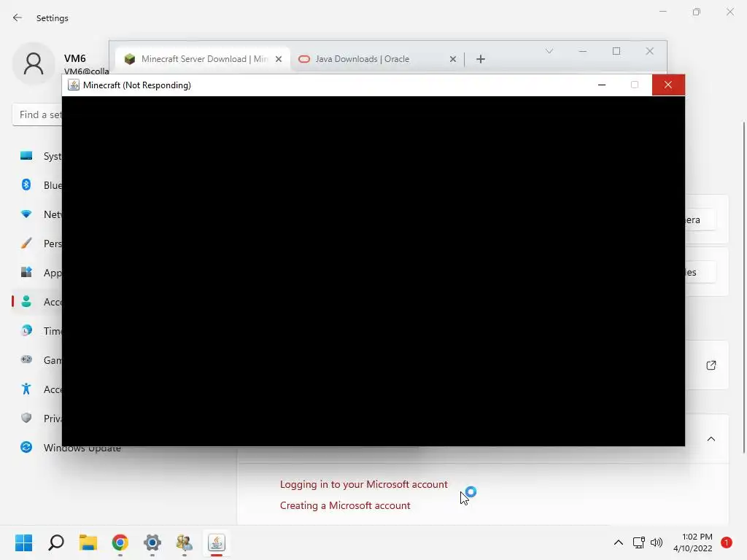Switch to Java Downloads Oracle tab
Screen dimensions: 747x560
click(x=377, y=59)
